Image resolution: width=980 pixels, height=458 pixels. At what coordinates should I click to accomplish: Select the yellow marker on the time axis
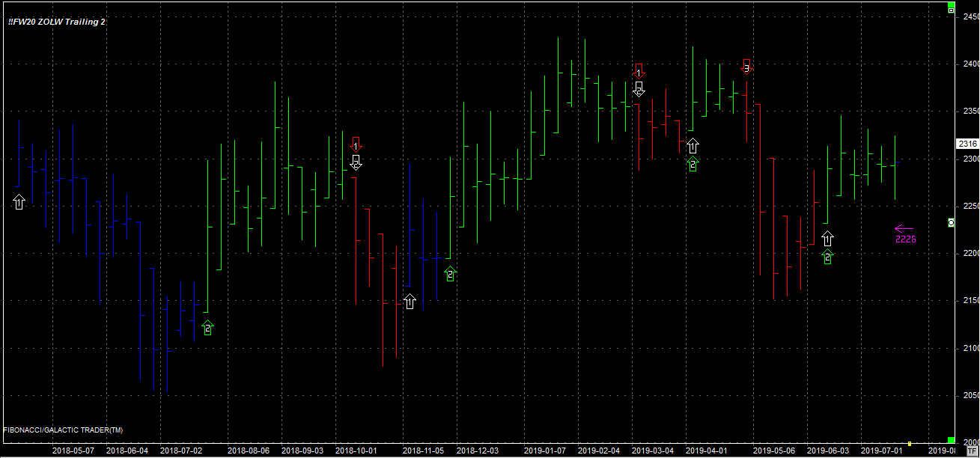pos(910,443)
